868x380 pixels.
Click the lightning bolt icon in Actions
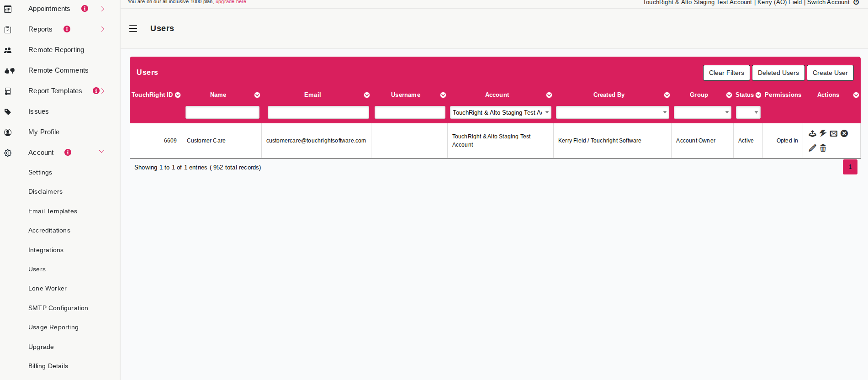823,133
